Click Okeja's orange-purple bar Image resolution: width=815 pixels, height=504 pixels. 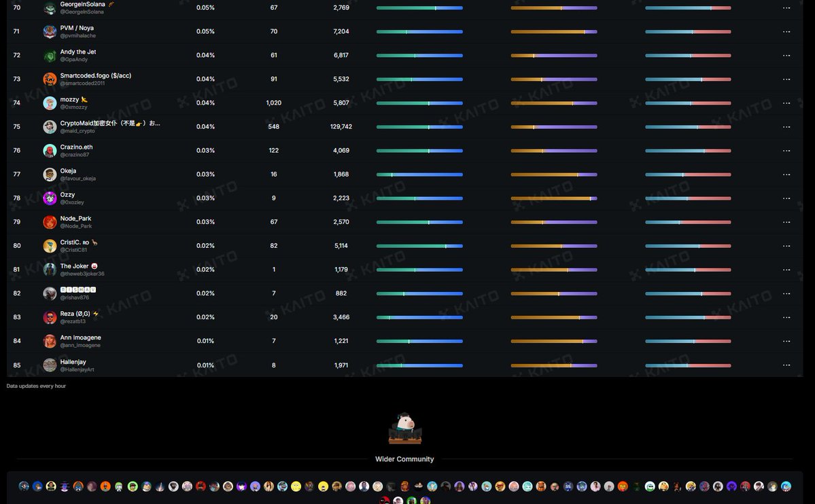[x=553, y=175]
